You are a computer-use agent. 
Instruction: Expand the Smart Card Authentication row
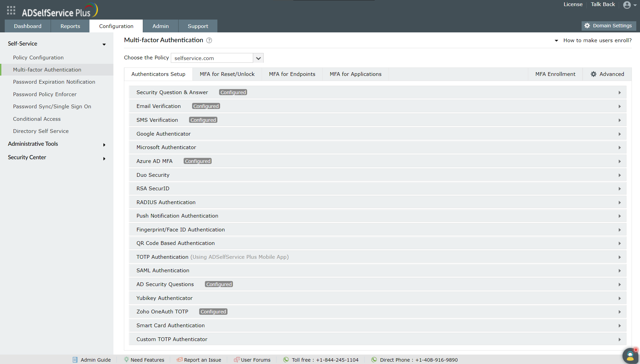tap(378, 326)
